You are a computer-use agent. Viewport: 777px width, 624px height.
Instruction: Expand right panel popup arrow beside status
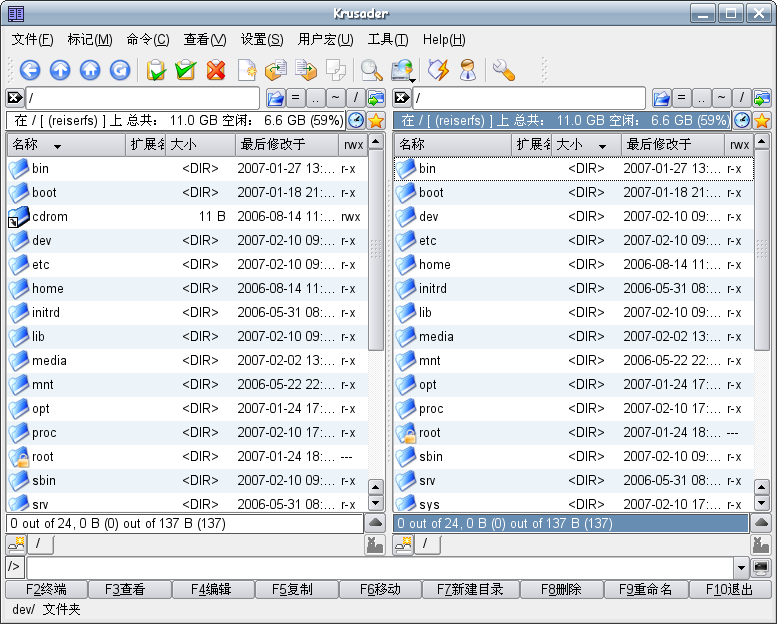(x=761, y=523)
